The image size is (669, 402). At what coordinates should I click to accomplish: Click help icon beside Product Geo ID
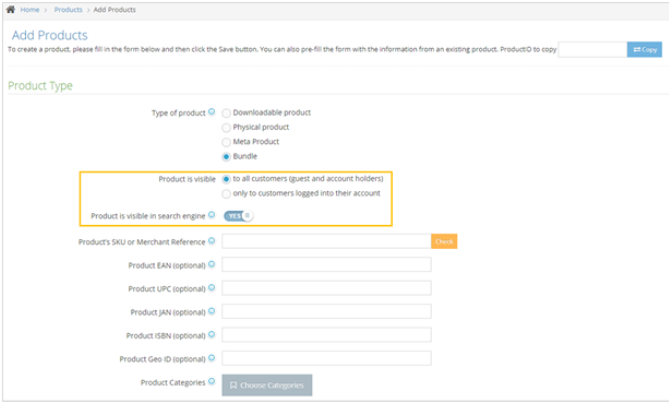pos(212,358)
